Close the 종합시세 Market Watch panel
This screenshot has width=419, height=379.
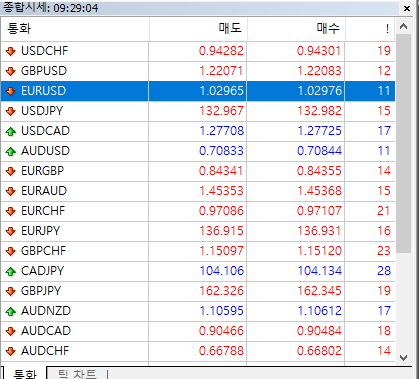coord(407,8)
